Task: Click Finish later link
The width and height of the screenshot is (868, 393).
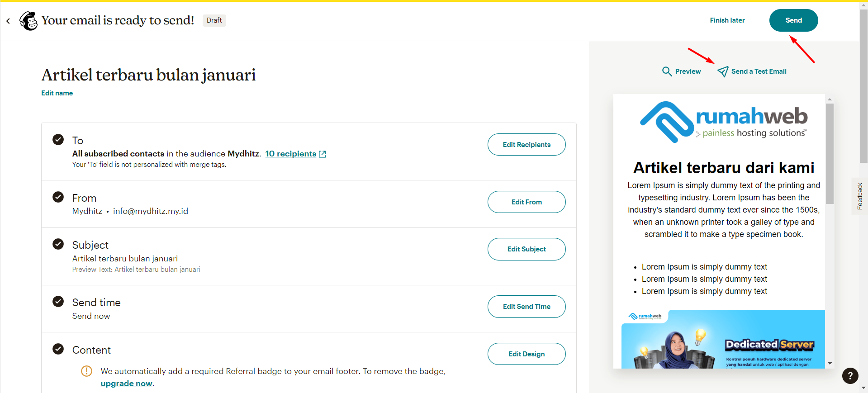Action: pos(727,20)
